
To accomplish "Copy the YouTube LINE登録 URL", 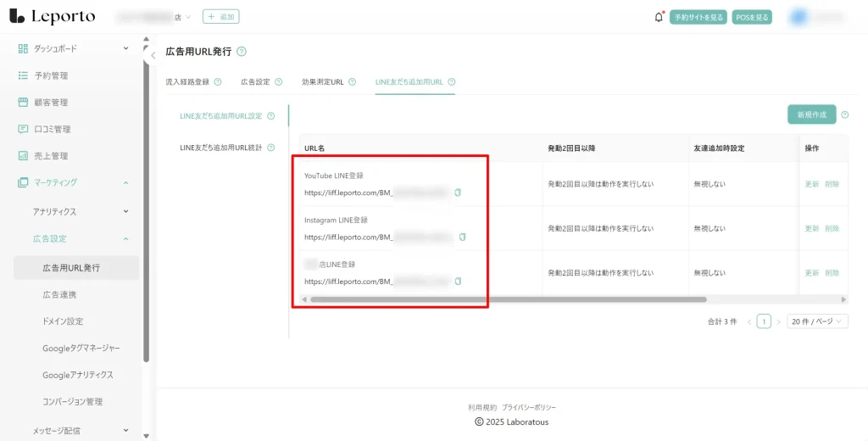I will click(458, 193).
